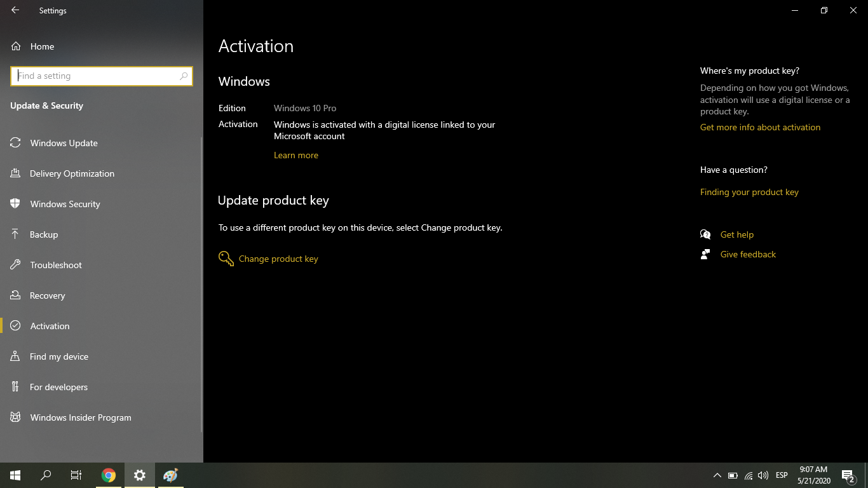Click Change product key link
The height and width of the screenshot is (488, 868).
278,259
